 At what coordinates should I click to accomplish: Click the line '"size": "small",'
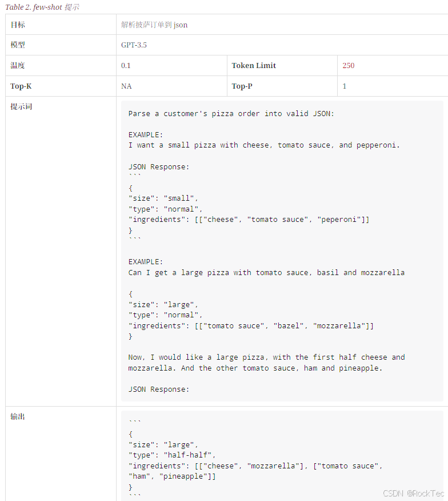tap(163, 198)
